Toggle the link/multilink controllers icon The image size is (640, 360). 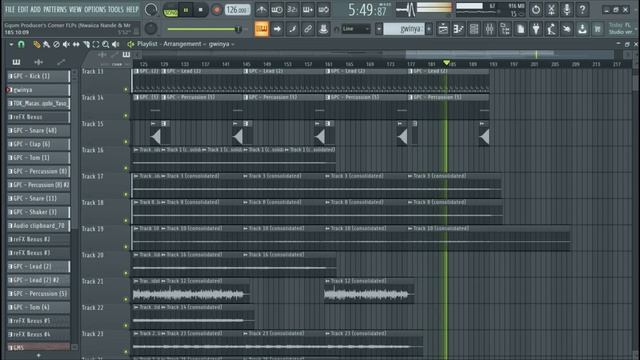(x=308, y=29)
